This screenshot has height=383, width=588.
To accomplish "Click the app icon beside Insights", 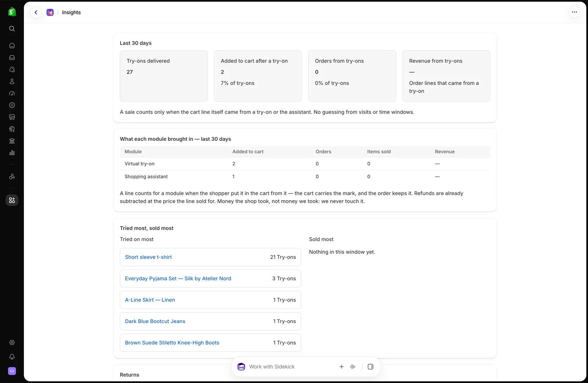I will click(x=50, y=12).
